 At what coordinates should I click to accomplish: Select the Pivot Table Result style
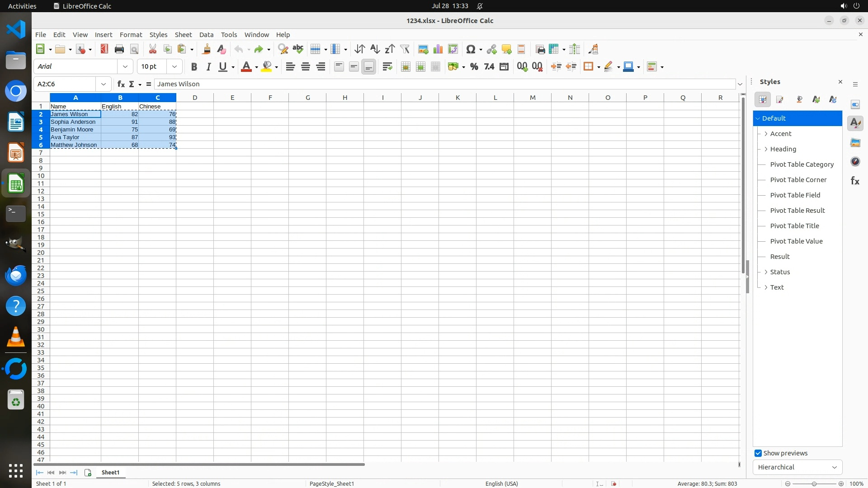pos(797,211)
